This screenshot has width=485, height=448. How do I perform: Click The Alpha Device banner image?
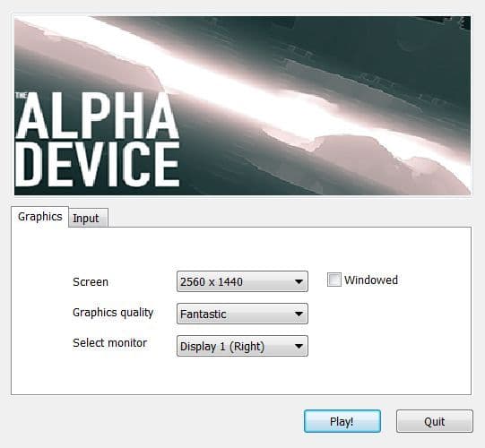[242, 106]
